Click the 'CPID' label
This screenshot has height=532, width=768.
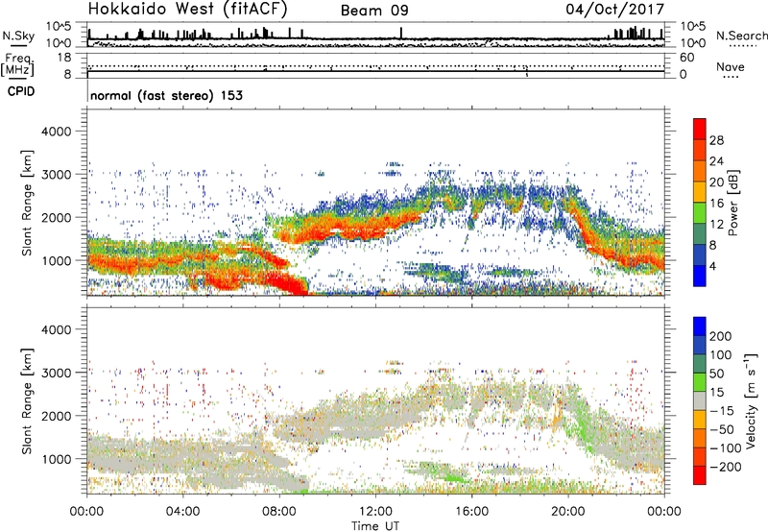pos(21,91)
